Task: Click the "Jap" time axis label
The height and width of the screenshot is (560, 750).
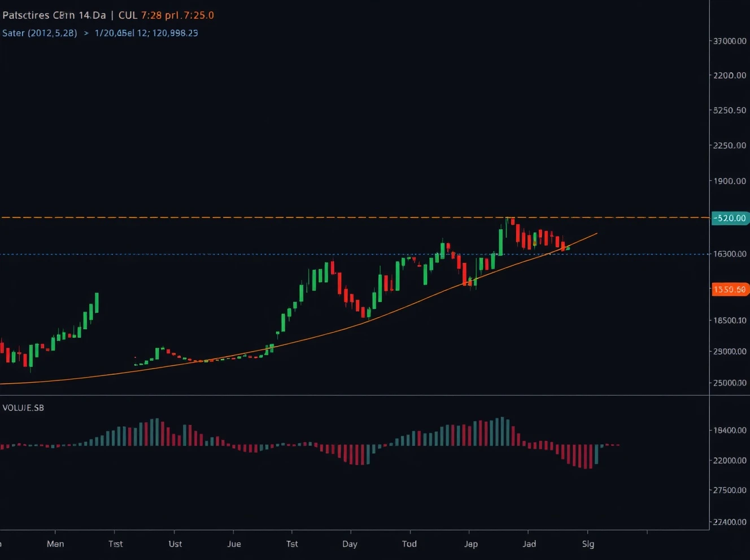Action: (x=471, y=544)
